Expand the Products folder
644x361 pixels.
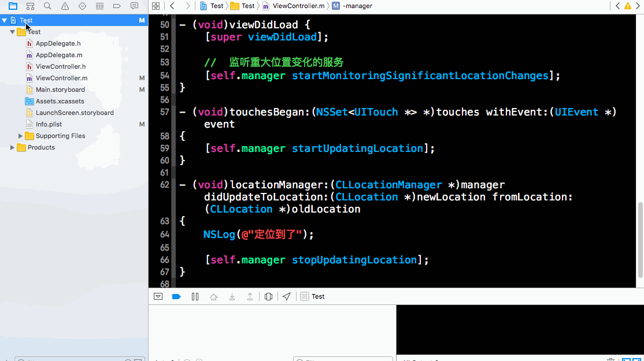point(13,147)
